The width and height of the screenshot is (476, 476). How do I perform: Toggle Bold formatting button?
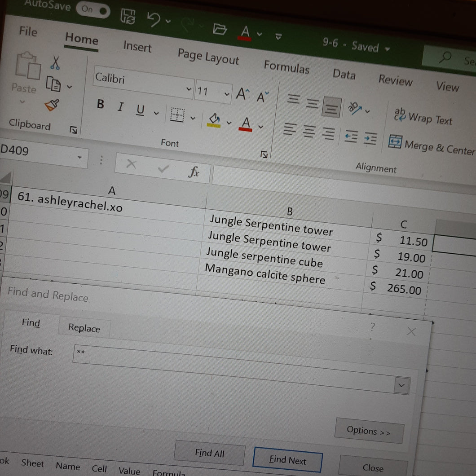pyautogui.click(x=101, y=104)
